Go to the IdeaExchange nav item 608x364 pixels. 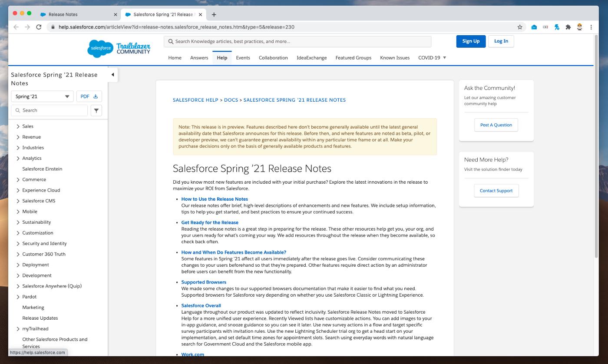click(x=311, y=58)
